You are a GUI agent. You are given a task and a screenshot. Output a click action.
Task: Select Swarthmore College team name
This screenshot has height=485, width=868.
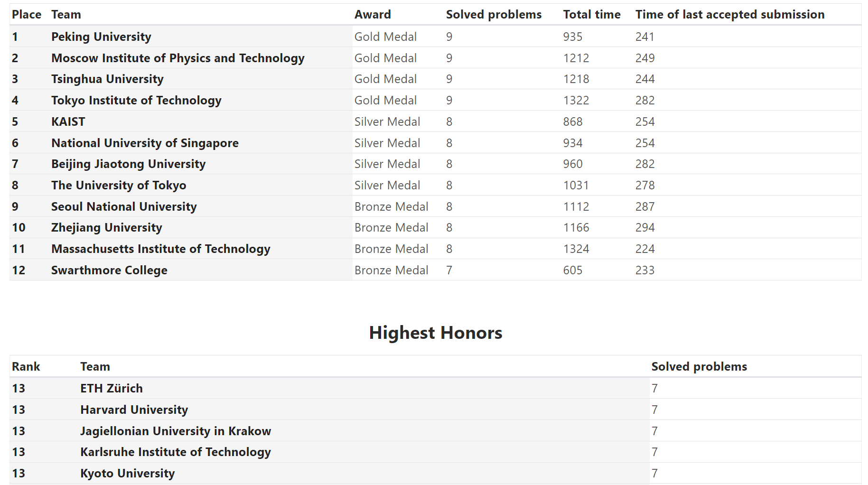pyautogui.click(x=109, y=270)
